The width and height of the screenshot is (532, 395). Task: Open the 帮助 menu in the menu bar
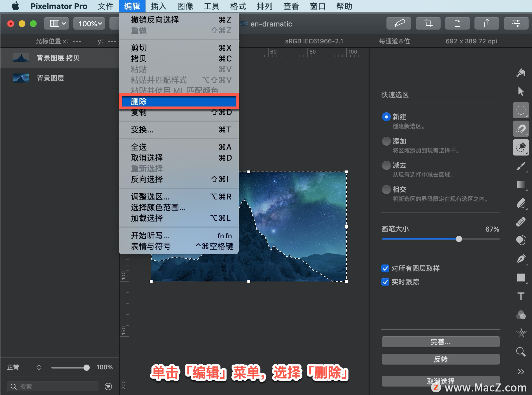[344, 6]
